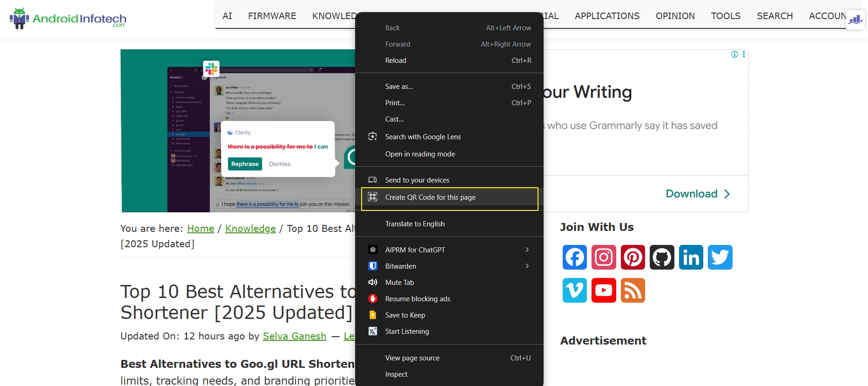Click the QR code icon in context menu

(372, 197)
